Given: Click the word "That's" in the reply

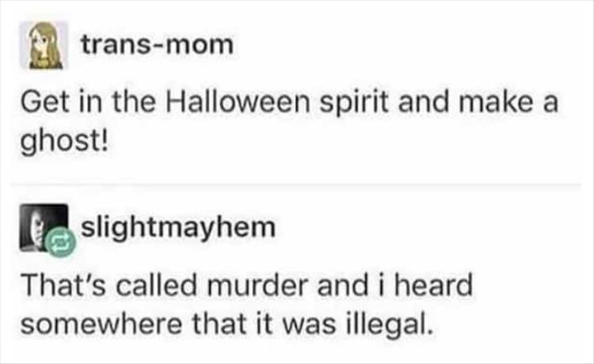Looking at the screenshot, I should tap(63, 286).
